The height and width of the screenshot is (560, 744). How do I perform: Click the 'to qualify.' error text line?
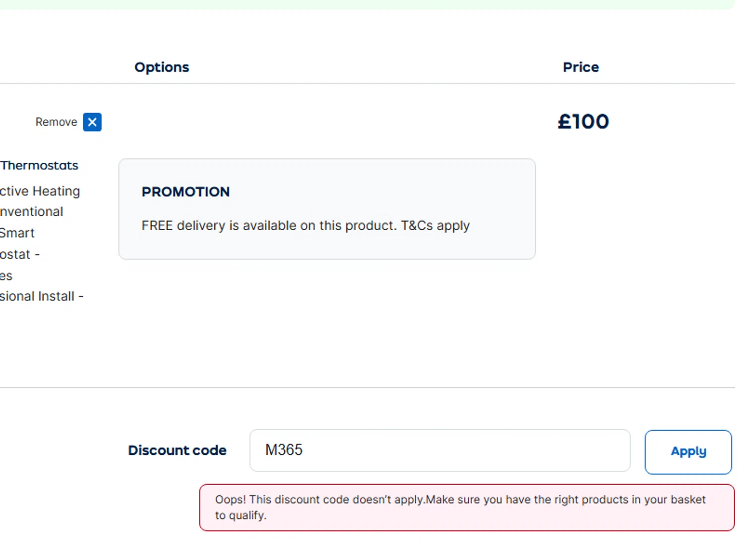coord(241,515)
